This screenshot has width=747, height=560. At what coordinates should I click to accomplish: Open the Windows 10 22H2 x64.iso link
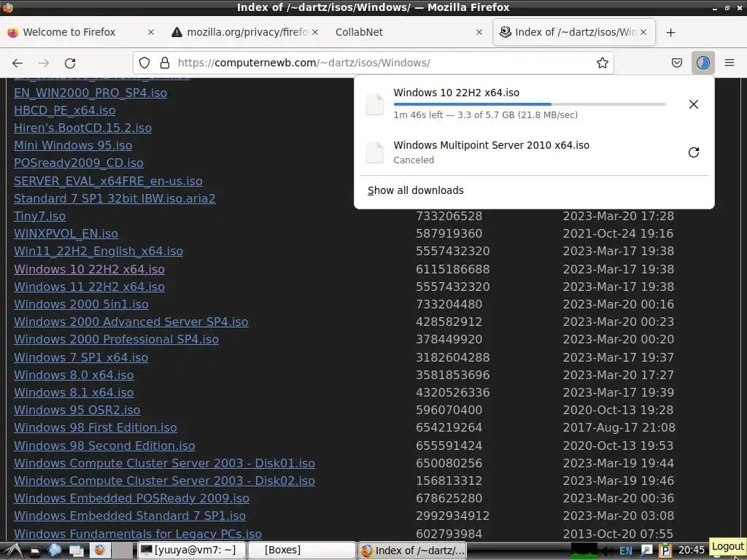89,270
